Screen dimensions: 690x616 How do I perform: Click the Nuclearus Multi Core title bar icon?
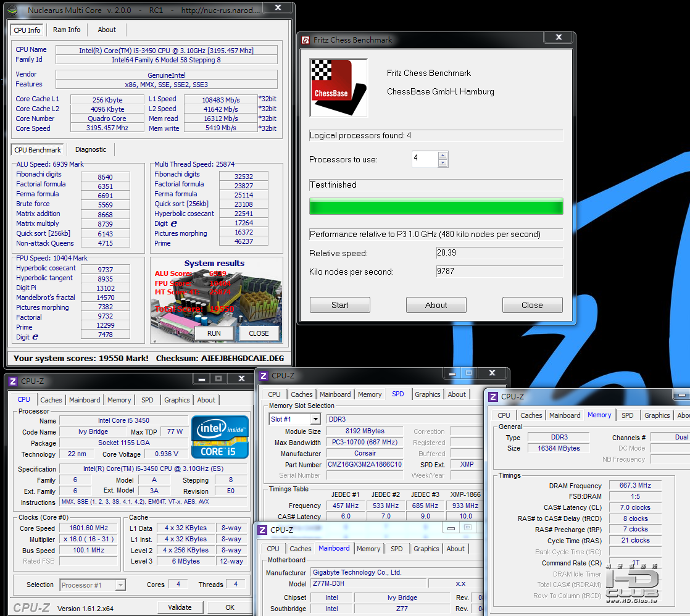pos(13,10)
